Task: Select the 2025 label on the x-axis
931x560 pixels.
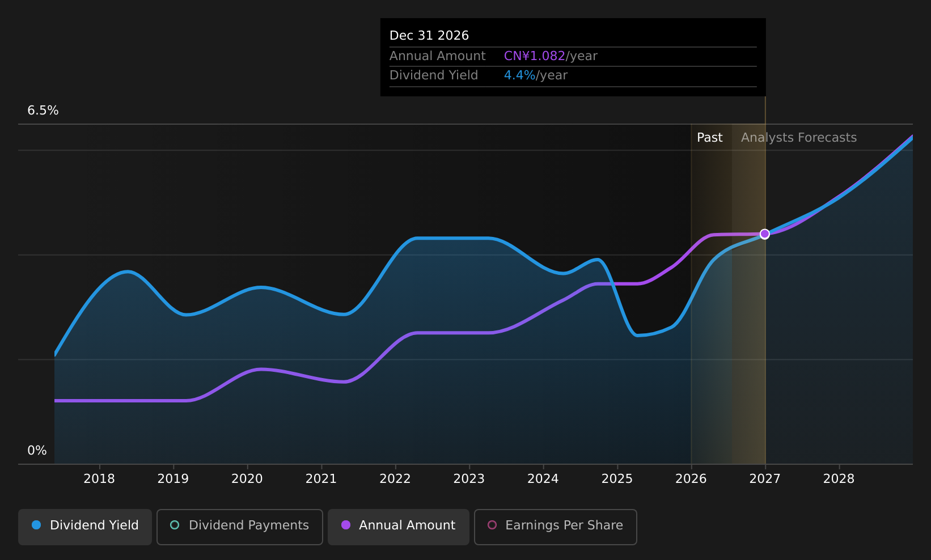Action: 617,479
